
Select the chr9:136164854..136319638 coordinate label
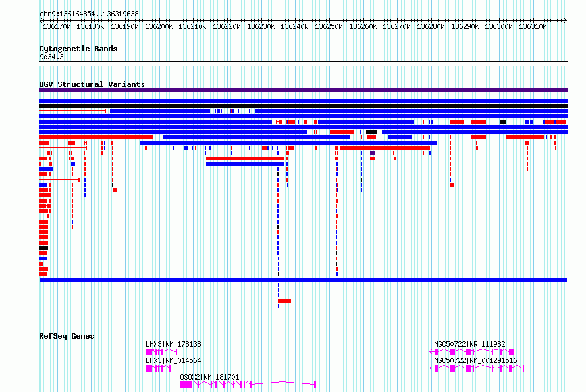[89, 14]
